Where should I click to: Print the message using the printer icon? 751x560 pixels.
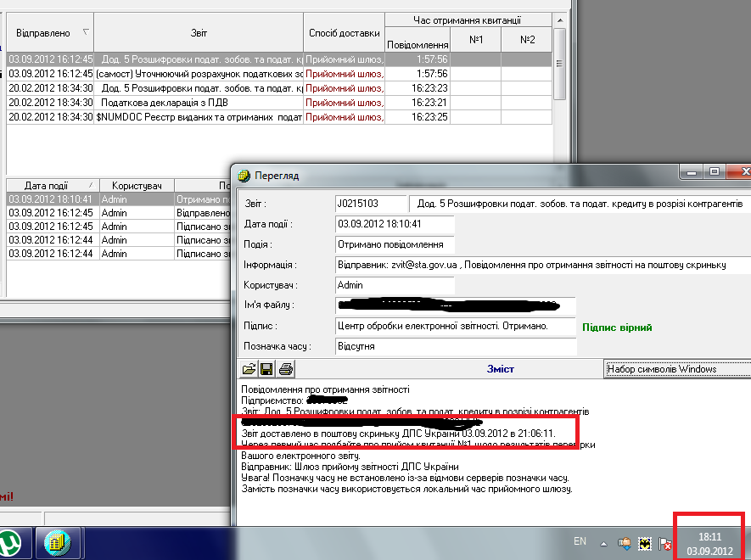286,369
